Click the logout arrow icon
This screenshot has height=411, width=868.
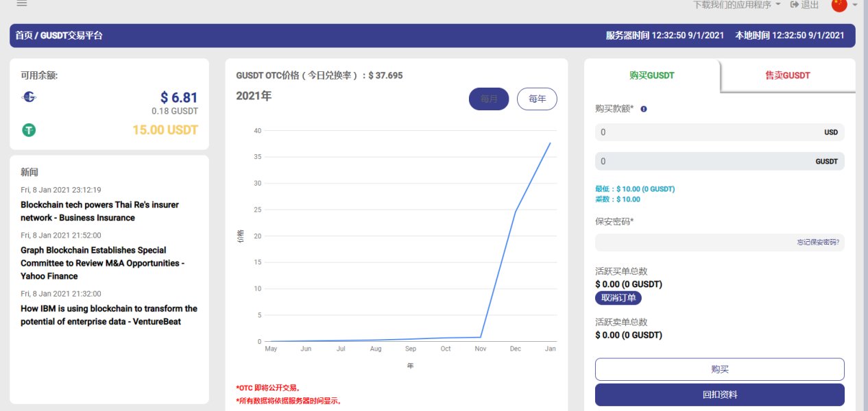[795, 5]
